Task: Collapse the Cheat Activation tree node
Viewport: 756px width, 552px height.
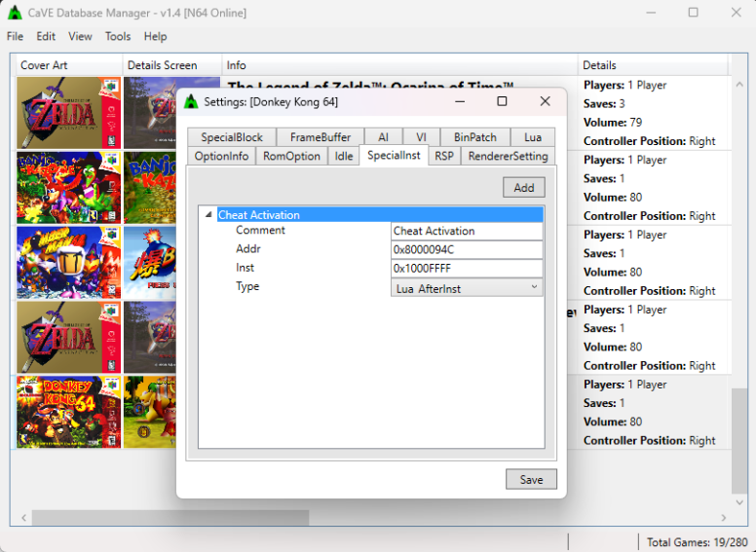Action: (x=208, y=214)
